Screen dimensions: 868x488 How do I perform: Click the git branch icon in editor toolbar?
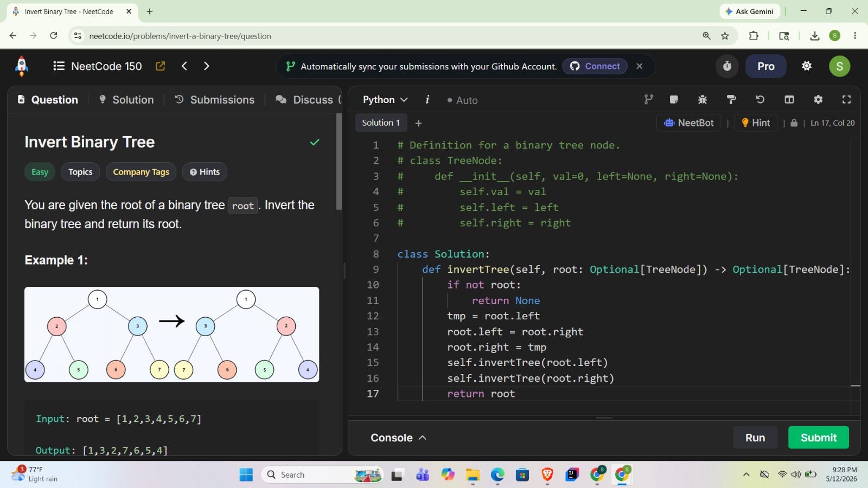(x=648, y=99)
